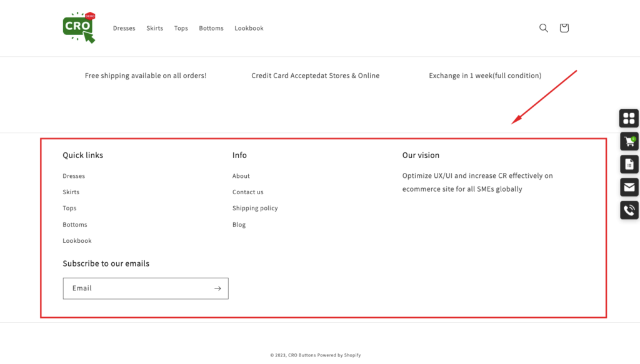
Task: Click the floating grid menu button
Action: pos(629,119)
